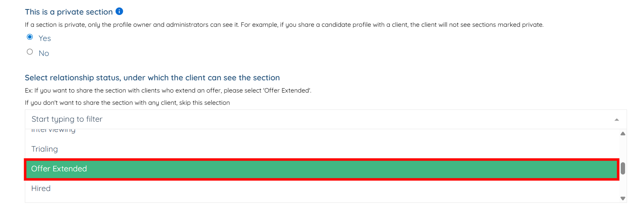
Task: Click the quoted 'Offer Extended' example text
Action: point(287,91)
